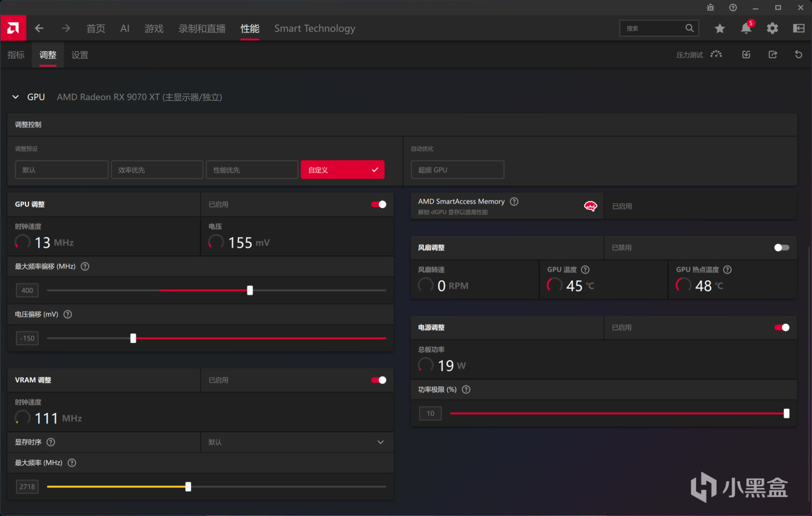Click the bug report icon
This screenshot has height=516, width=812.
[x=710, y=8]
